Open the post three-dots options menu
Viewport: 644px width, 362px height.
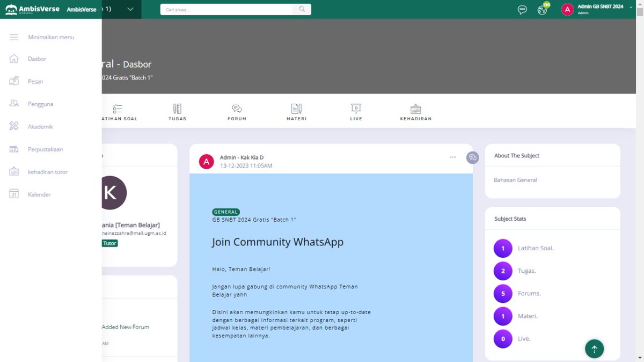point(453,157)
